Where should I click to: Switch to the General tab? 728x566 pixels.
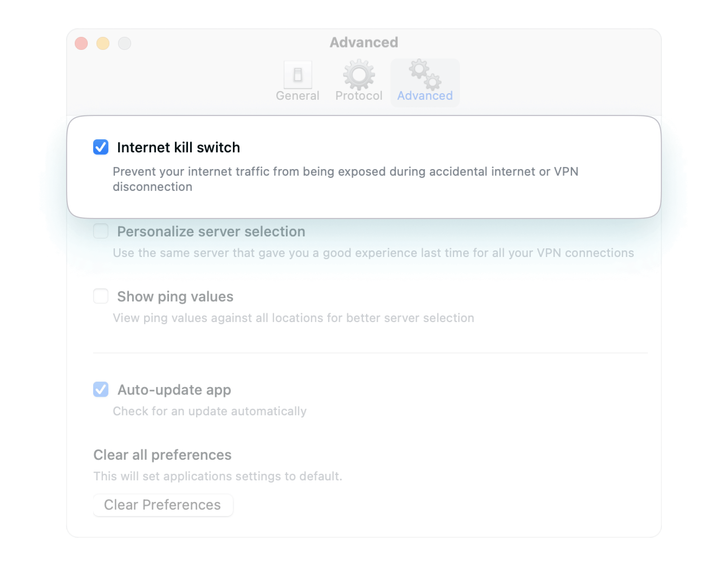pos(297,96)
